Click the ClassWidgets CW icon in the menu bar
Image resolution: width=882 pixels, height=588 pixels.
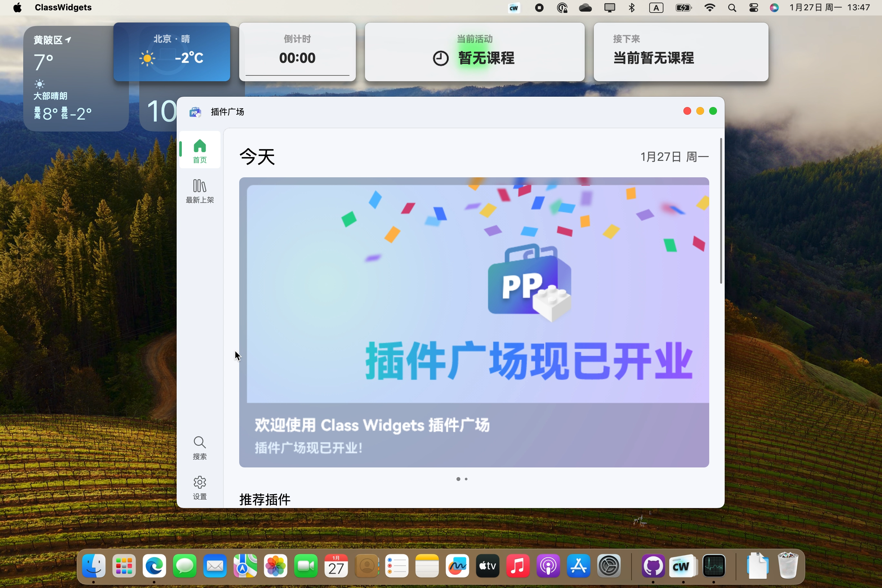(x=514, y=7)
